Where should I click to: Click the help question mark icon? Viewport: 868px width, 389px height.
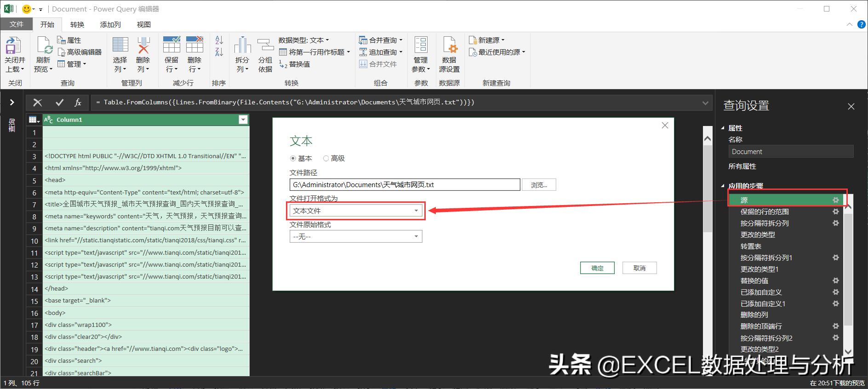861,24
